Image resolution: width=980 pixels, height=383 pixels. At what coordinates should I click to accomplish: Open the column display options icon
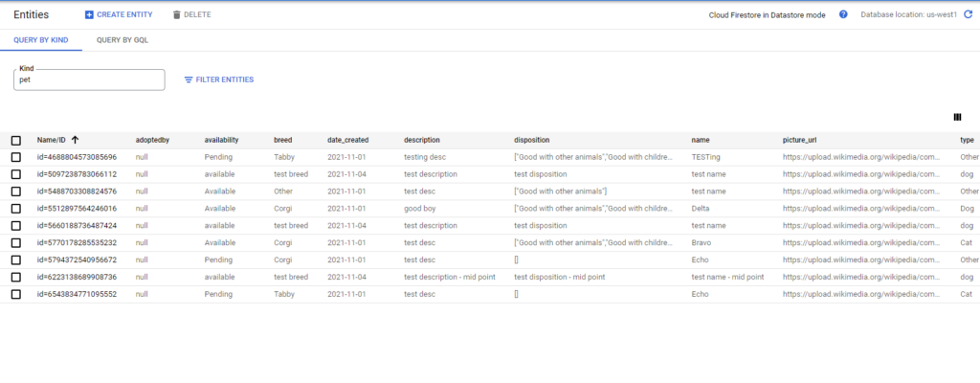[x=957, y=117]
